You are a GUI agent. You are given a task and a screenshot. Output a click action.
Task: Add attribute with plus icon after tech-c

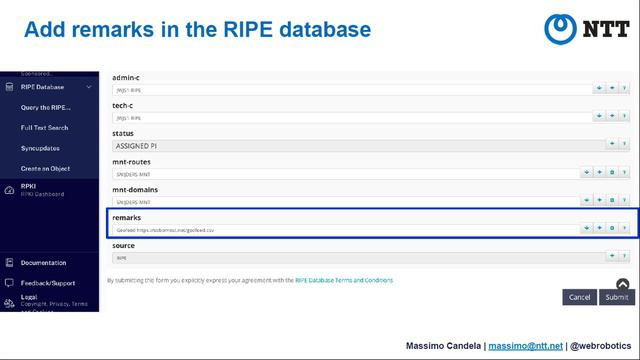612,116
